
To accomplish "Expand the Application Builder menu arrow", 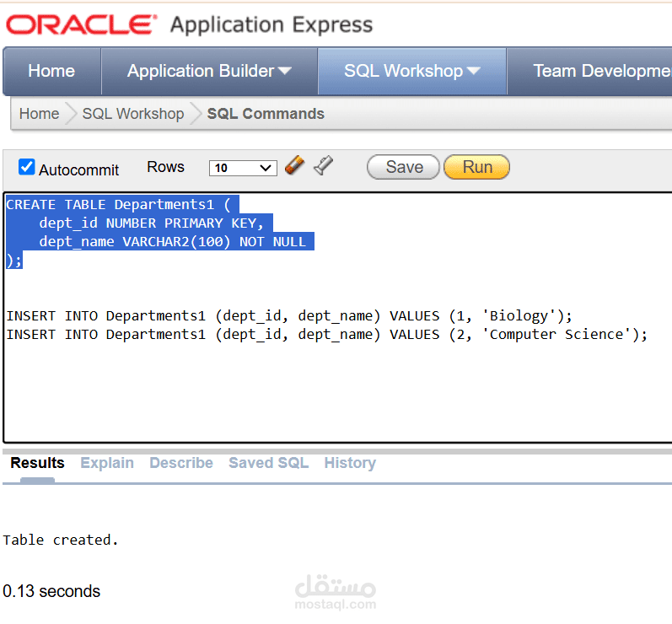I will [x=285, y=71].
